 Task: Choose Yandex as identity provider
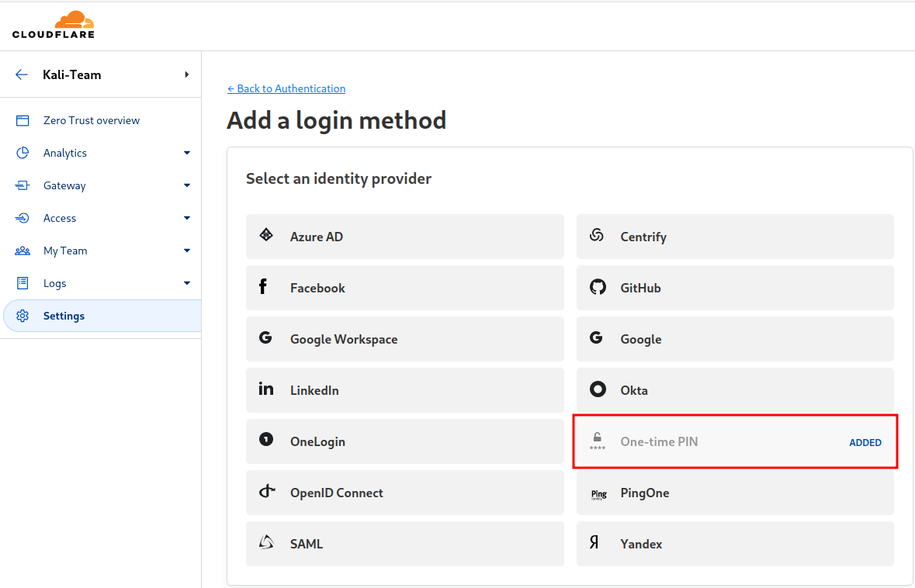tap(735, 544)
